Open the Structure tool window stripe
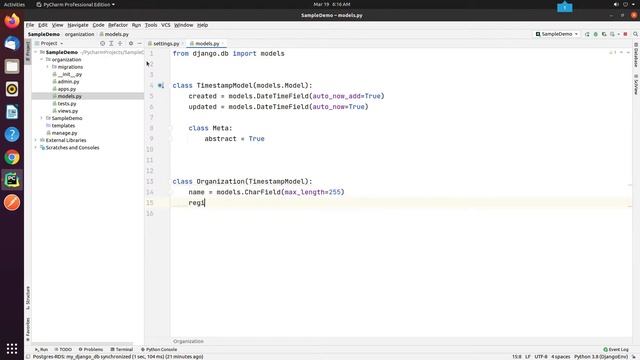Screen dimensions: 640x360 [x=28, y=298]
